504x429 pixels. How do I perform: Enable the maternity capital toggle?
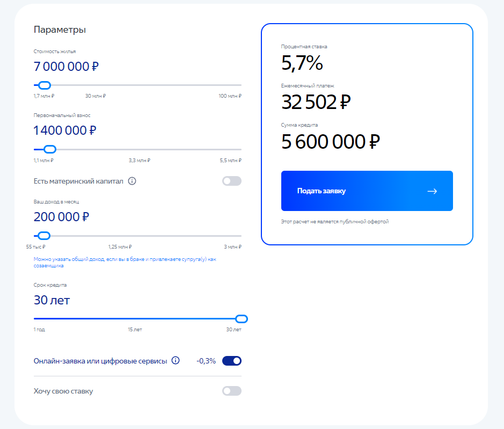(x=232, y=181)
